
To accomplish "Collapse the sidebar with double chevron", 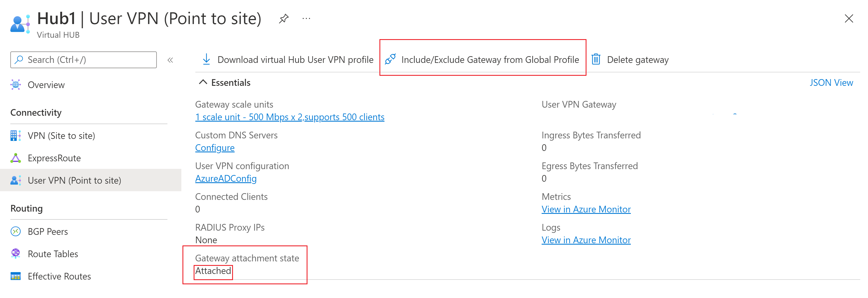I will click(x=170, y=60).
